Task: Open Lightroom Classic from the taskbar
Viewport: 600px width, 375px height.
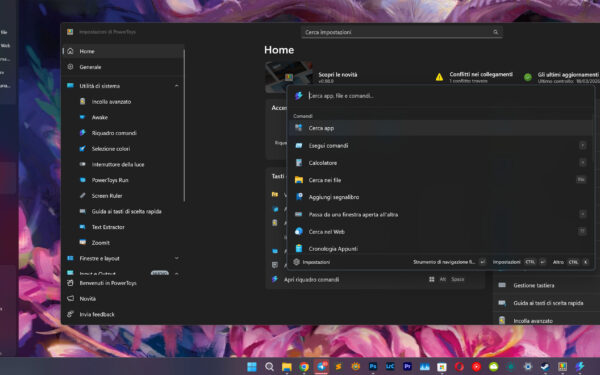Action: (390, 367)
